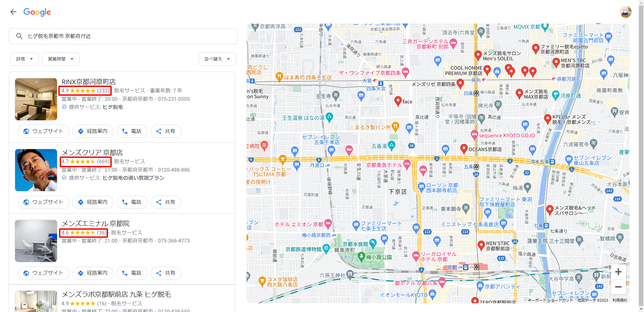Select メンズ脱毛MAX京都店 map pin
The width and height of the screenshot is (644, 312).
(x=519, y=94)
